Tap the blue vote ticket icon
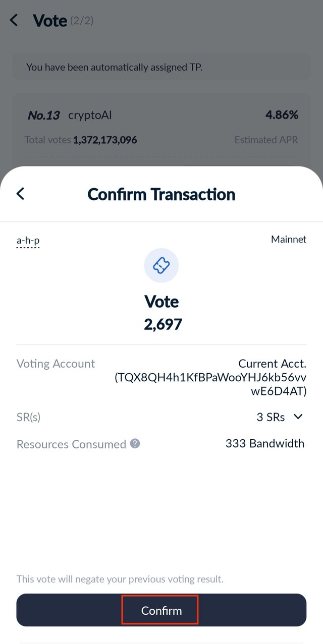 [x=161, y=265]
